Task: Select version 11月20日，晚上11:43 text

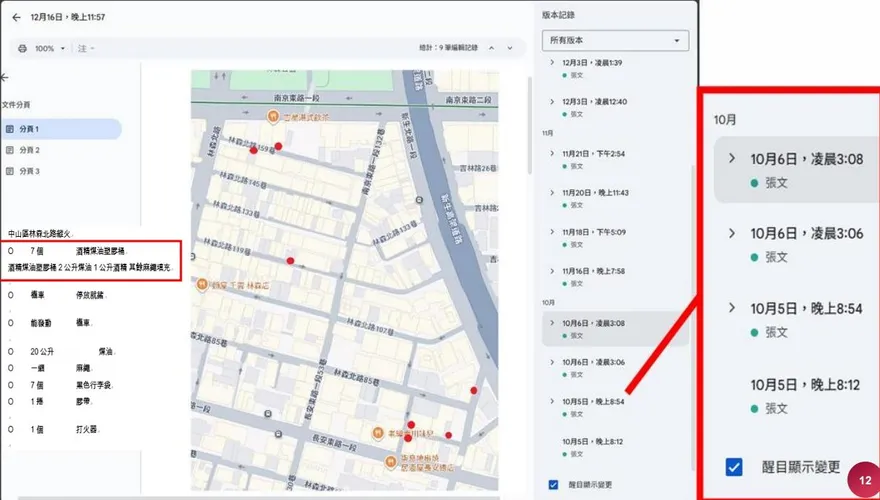Action: (x=595, y=192)
